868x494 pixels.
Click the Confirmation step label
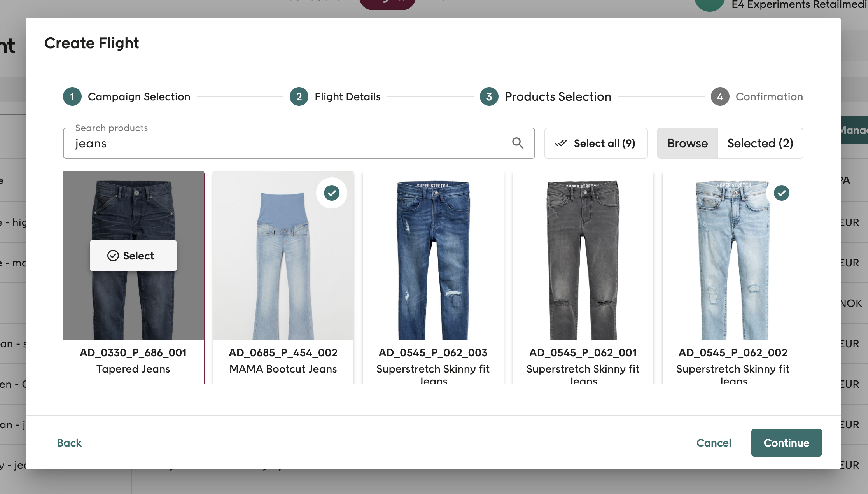point(769,96)
